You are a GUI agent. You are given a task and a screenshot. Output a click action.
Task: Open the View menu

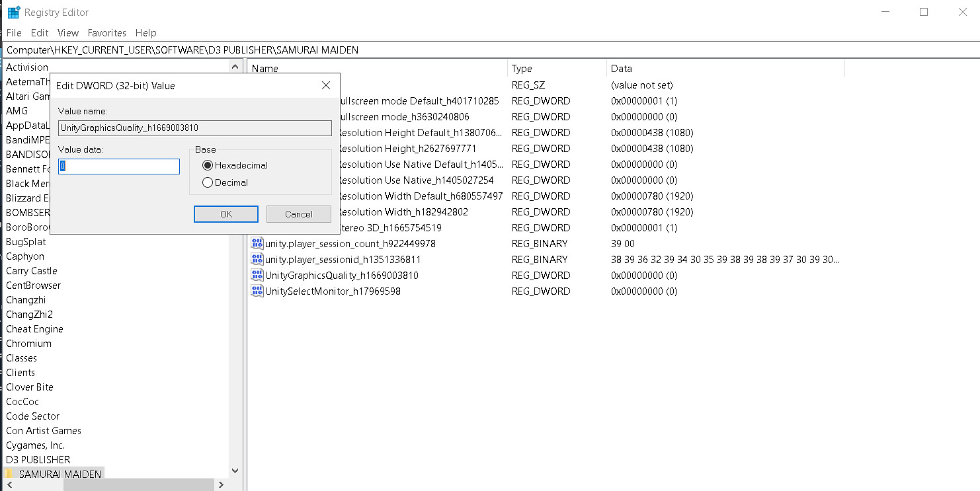click(68, 32)
